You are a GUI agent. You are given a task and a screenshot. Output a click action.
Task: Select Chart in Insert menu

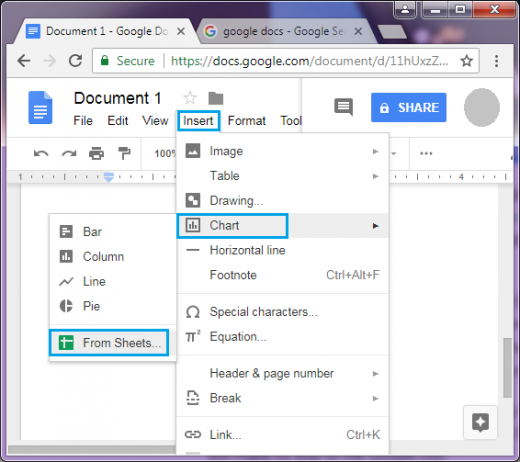[283, 226]
